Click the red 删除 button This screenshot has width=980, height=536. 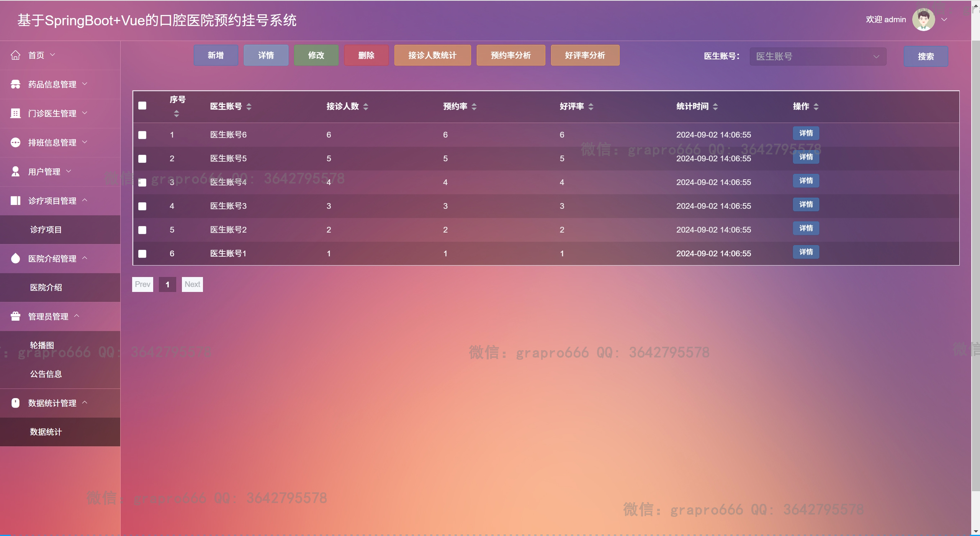click(x=366, y=56)
